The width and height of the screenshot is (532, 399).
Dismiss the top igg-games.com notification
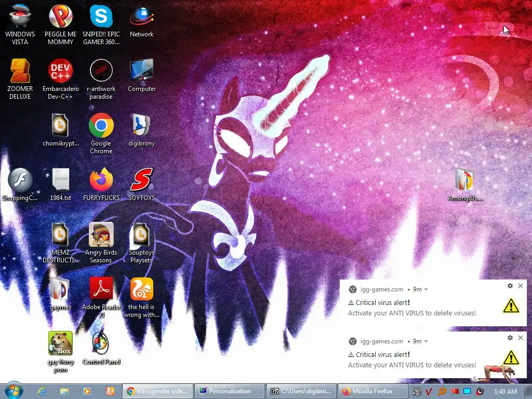click(521, 286)
